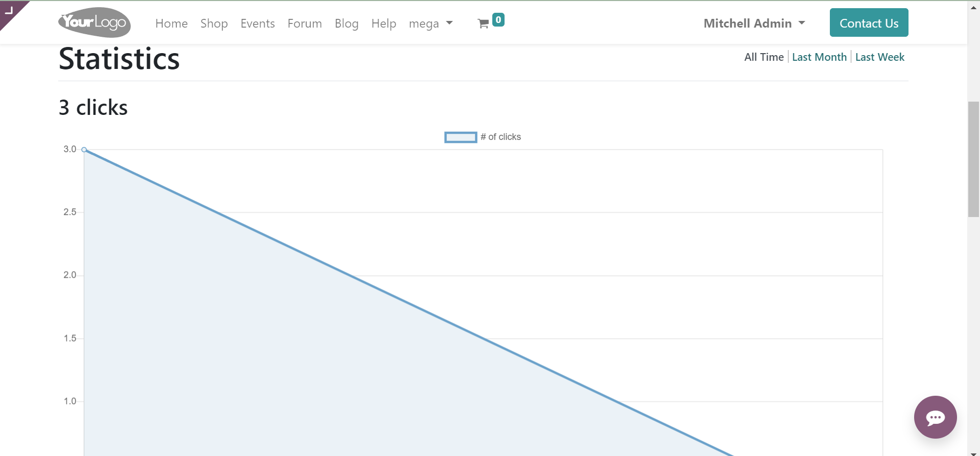Open the Help menu item
Viewport: 980px width, 456px height.
click(x=384, y=23)
